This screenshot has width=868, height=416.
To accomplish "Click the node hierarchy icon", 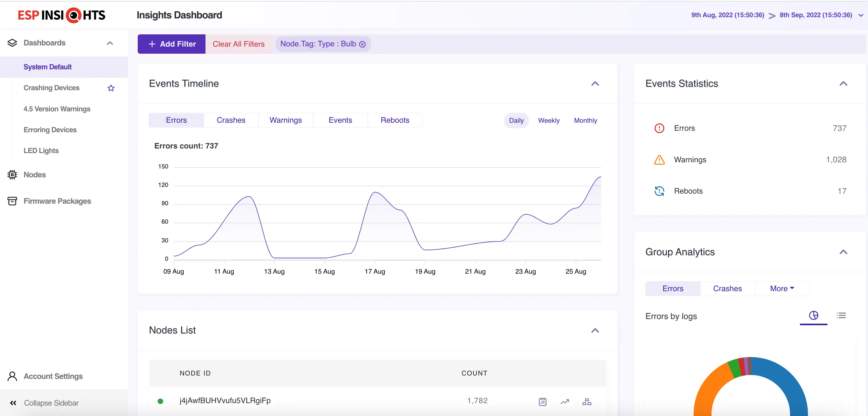I will (587, 401).
